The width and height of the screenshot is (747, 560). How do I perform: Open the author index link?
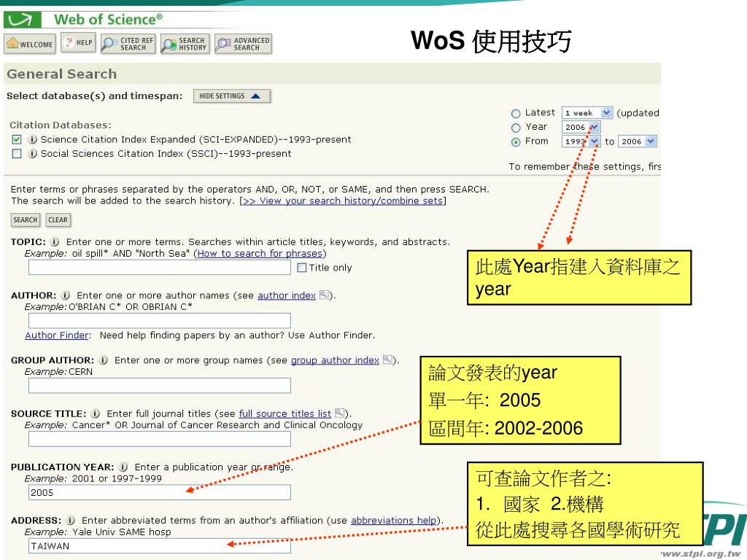pos(286,296)
